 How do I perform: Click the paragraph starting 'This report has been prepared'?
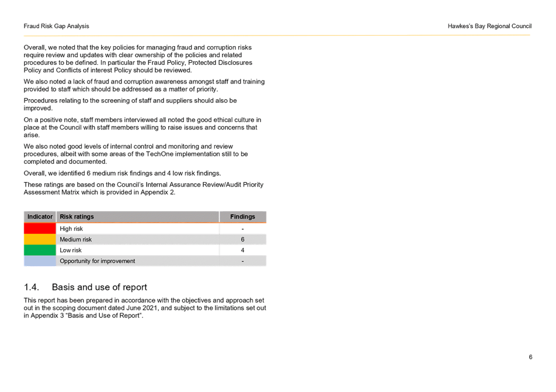pyautogui.click(x=145, y=308)
